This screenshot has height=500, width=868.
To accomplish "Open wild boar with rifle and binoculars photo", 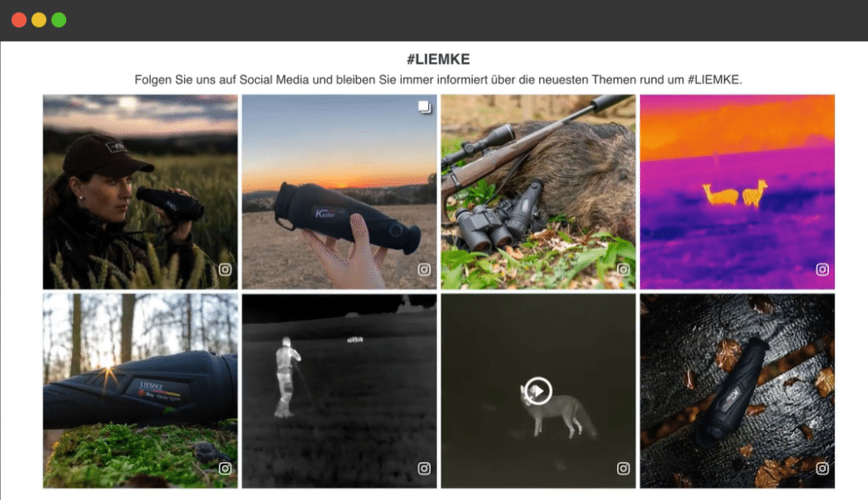I will (538, 192).
